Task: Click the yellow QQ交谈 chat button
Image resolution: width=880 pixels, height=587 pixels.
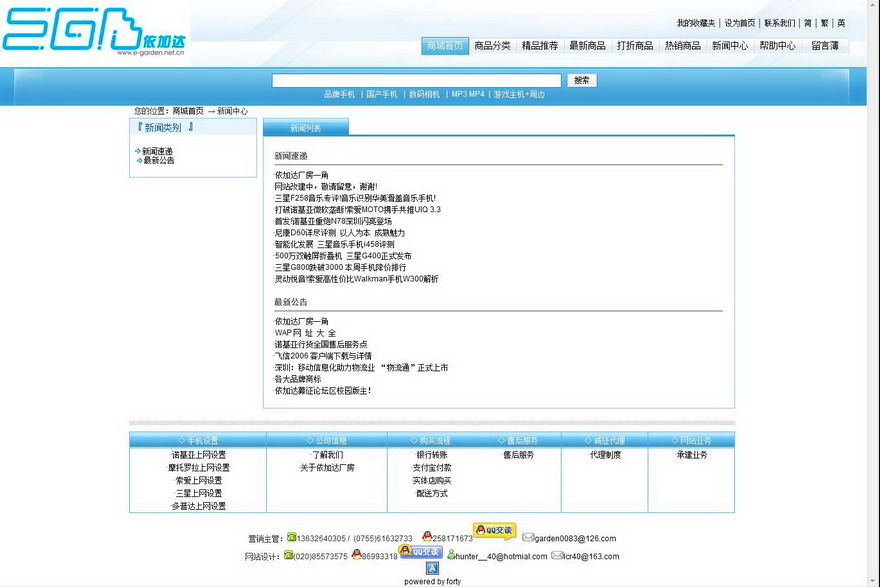Action: [x=494, y=530]
